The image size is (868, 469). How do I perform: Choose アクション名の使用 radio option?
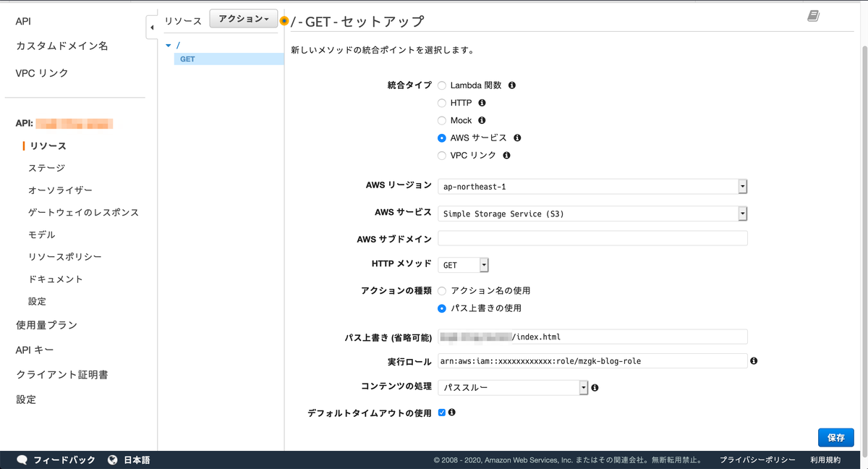click(442, 290)
